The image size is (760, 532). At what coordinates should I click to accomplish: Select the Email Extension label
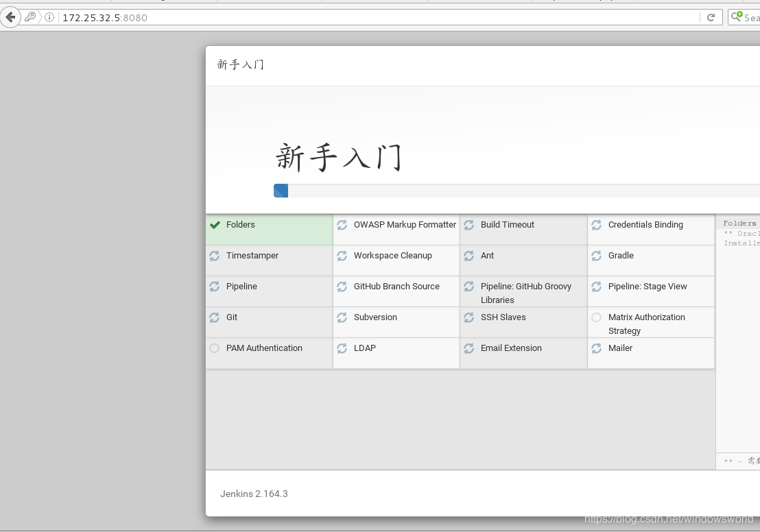(x=511, y=348)
